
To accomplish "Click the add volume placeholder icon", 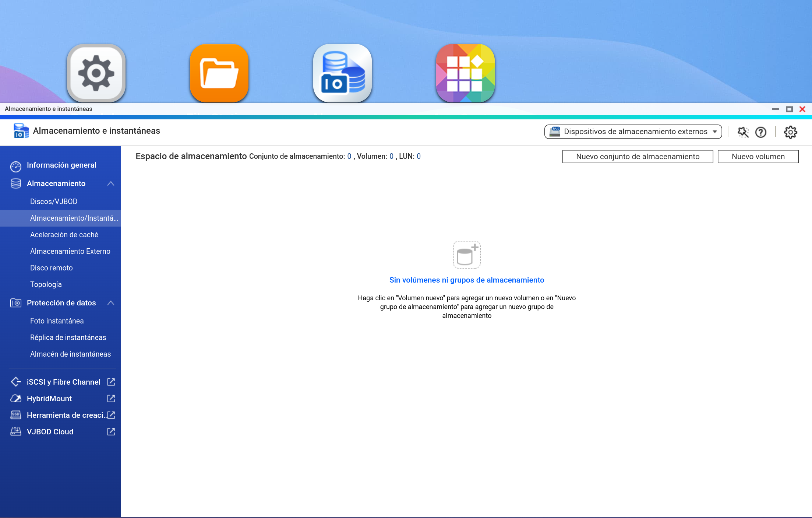I will point(466,255).
